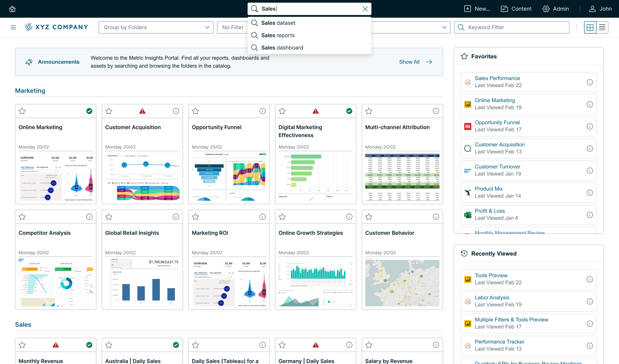619x364 pixels.
Task: View alert on Monthly Revenue tile
Action: pos(56,345)
